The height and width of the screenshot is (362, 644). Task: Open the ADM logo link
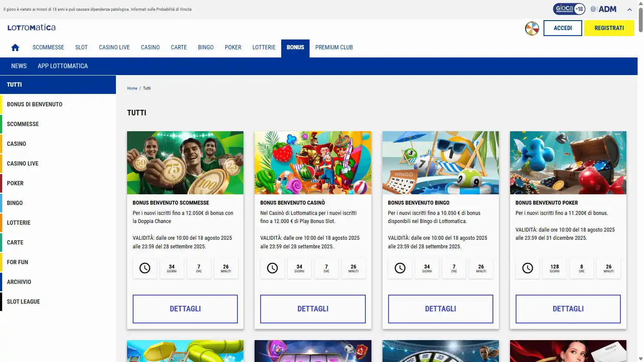pos(603,9)
